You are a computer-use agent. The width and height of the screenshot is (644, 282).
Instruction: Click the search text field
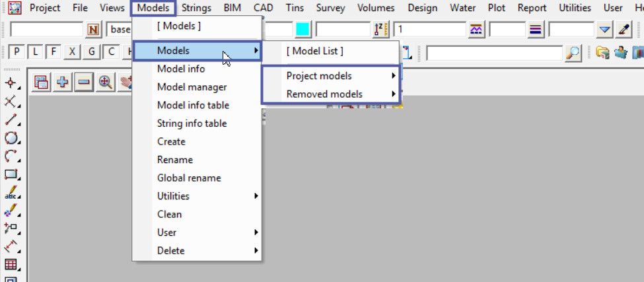point(494,53)
